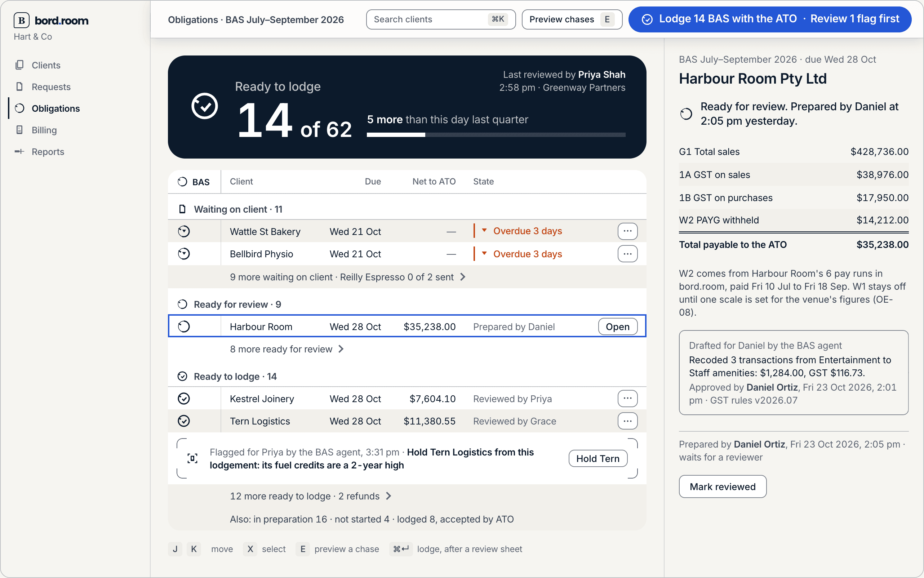Open more options for Bellbird Physio
Image resolution: width=924 pixels, height=578 pixels.
tap(627, 254)
